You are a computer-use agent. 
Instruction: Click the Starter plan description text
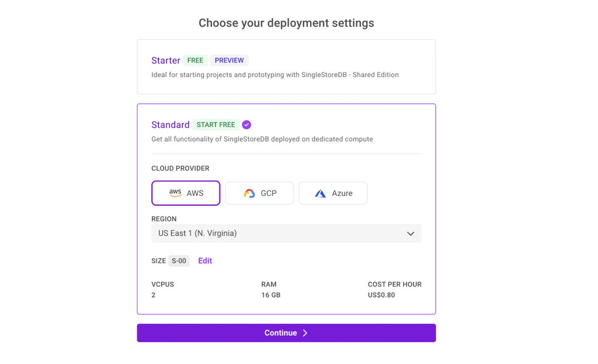coord(275,75)
